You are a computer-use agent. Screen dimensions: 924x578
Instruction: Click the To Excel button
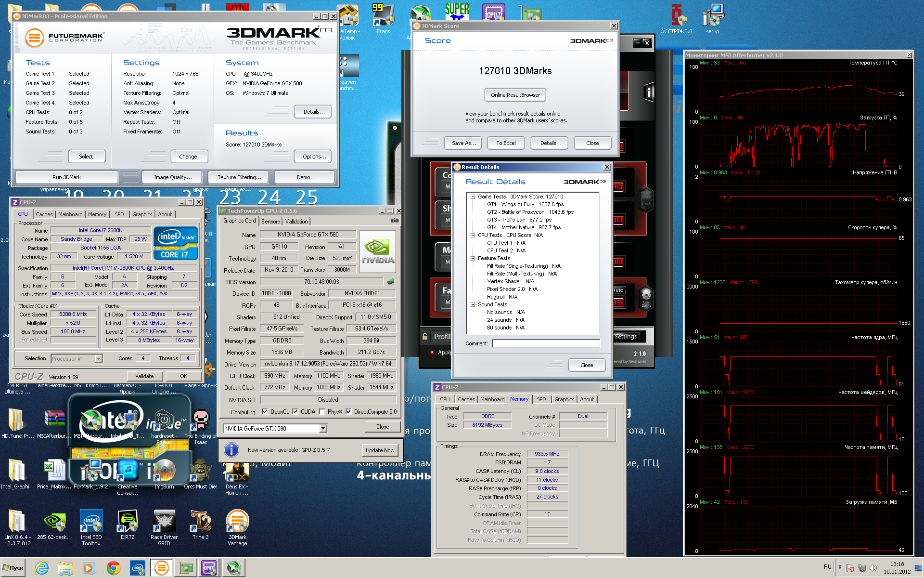point(506,143)
